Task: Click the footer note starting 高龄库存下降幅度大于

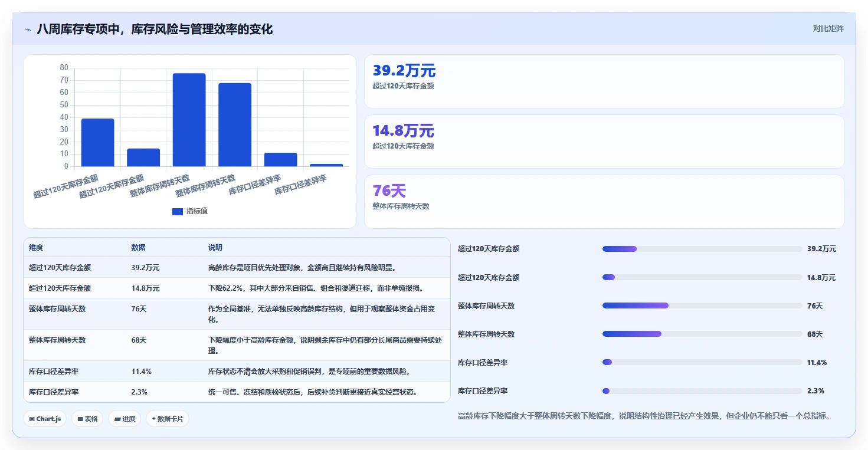Action: pyautogui.click(x=644, y=416)
